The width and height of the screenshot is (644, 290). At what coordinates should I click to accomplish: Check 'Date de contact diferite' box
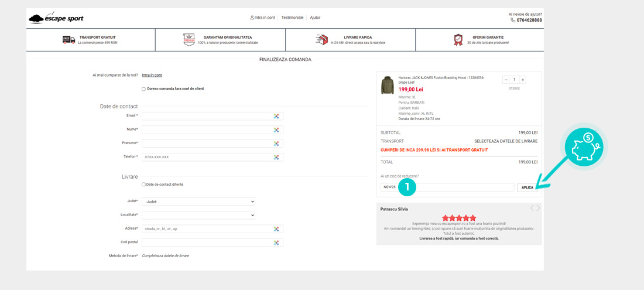pos(143,185)
